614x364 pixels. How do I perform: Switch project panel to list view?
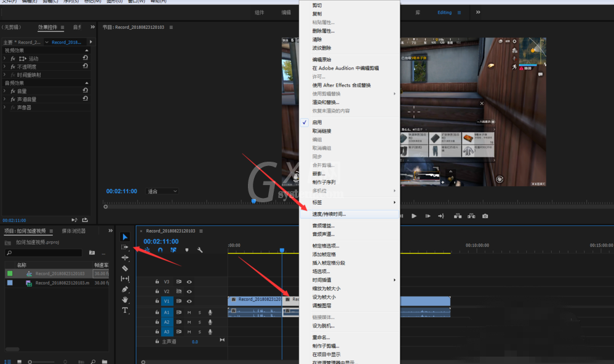(x=7, y=362)
